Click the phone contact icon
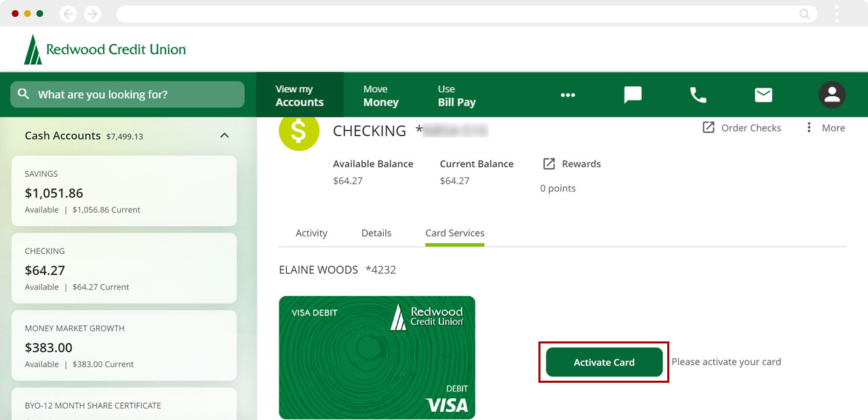 tap(698, 95)
